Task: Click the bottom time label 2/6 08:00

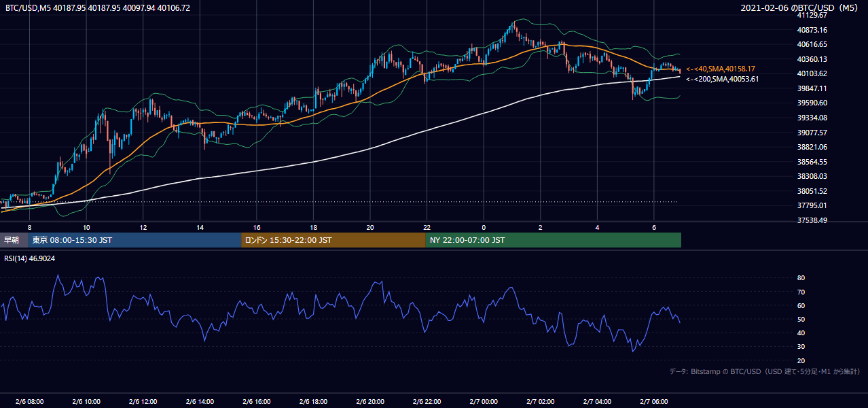Action: click(x=29, y=402)
